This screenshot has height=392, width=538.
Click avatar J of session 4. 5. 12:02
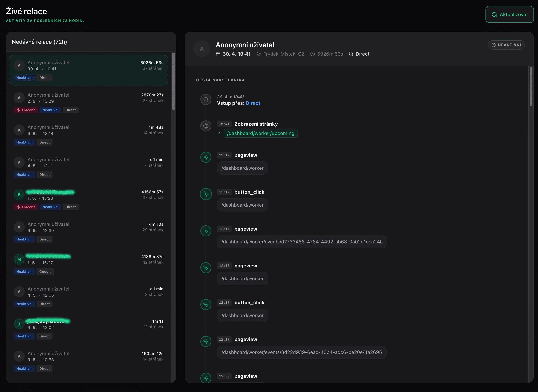(x=19, y=324)
